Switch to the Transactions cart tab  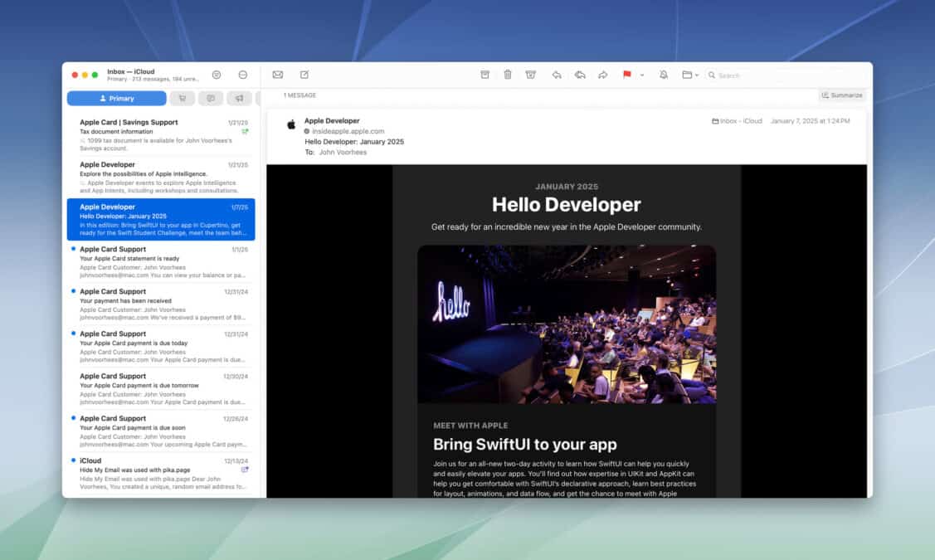183,98
